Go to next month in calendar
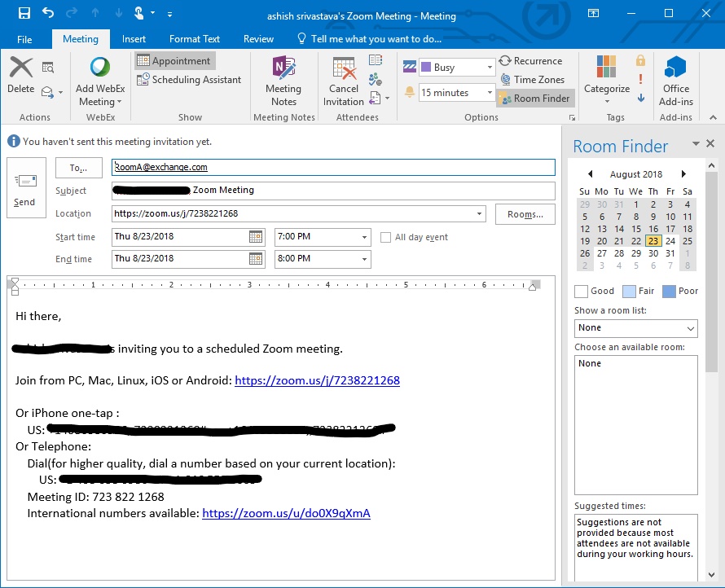 click(683, 174)
